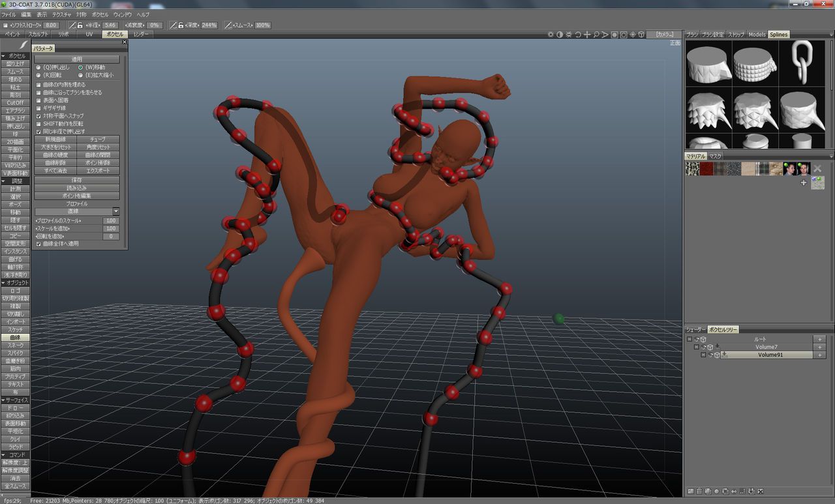Select the (Q) 押し出し radio option
Image resolution: width=835 pixels, height=504 pixels.
[x=38, y=67]
